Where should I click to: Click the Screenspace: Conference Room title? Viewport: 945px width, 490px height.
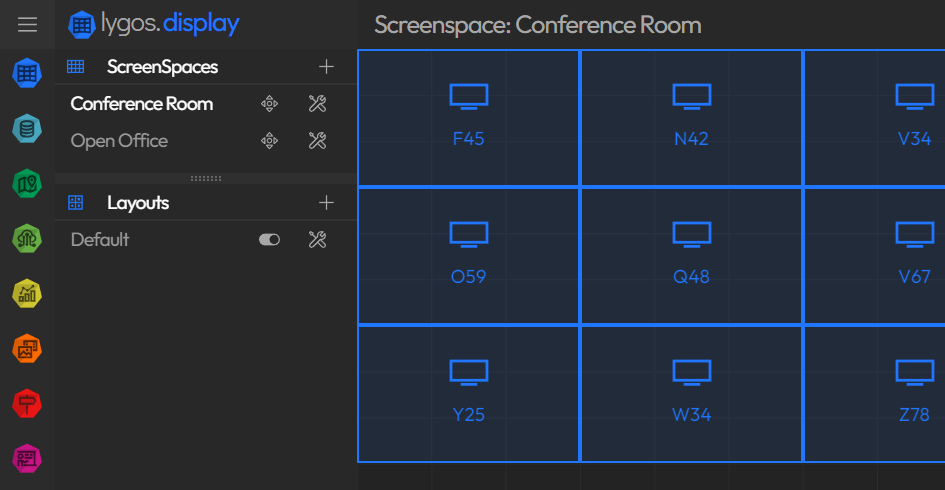[x=538, y=25]
